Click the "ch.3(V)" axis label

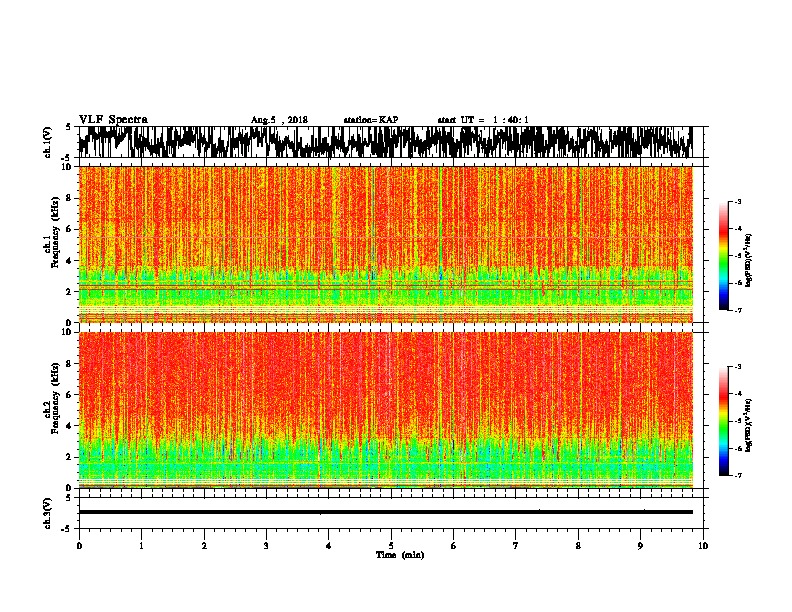click(48, 513)
